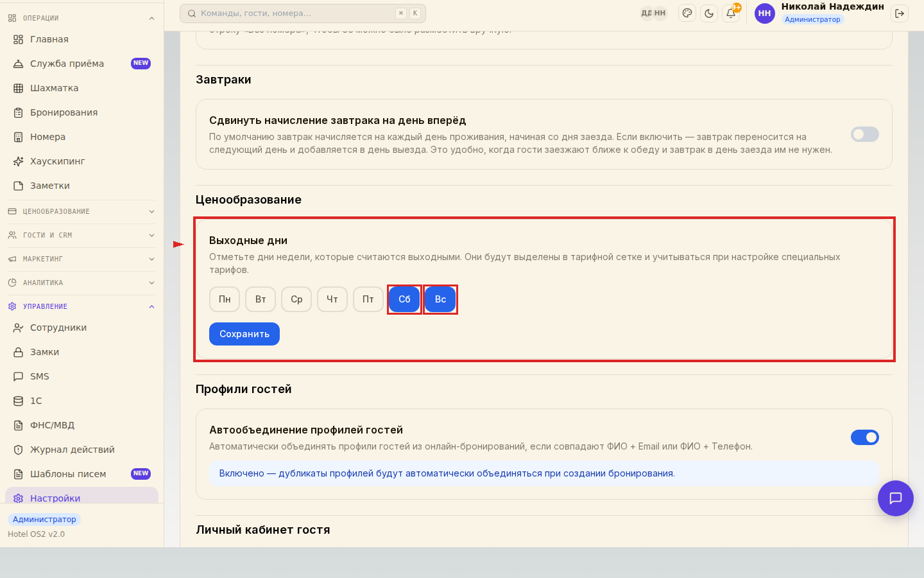The image size is (924, 578).
Task: Open the color theme palette icon
Action: click(687, 13)
